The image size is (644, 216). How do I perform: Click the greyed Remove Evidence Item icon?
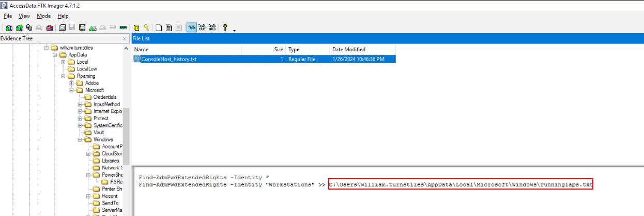coord(39,27)
